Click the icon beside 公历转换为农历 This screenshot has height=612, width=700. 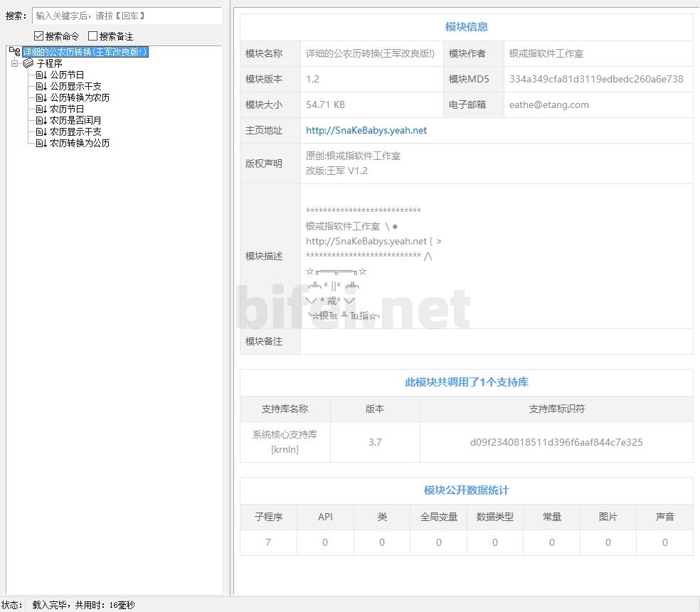(41, 97)
